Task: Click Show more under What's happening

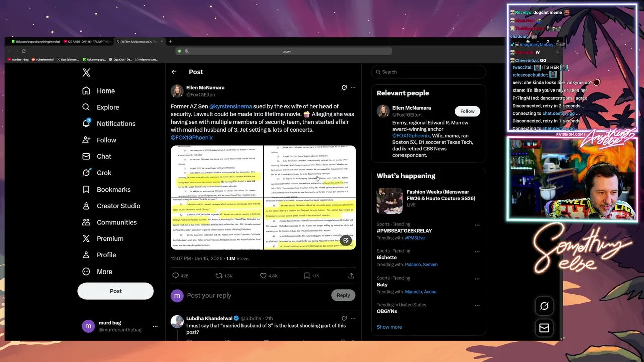Action: point(389,327)
